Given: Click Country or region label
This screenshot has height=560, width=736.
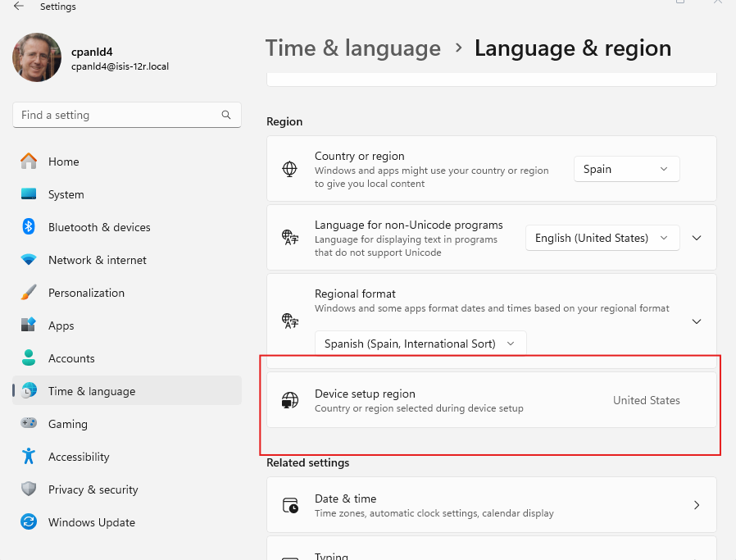Looking at the screenshot, I should (x=360, y=156).
